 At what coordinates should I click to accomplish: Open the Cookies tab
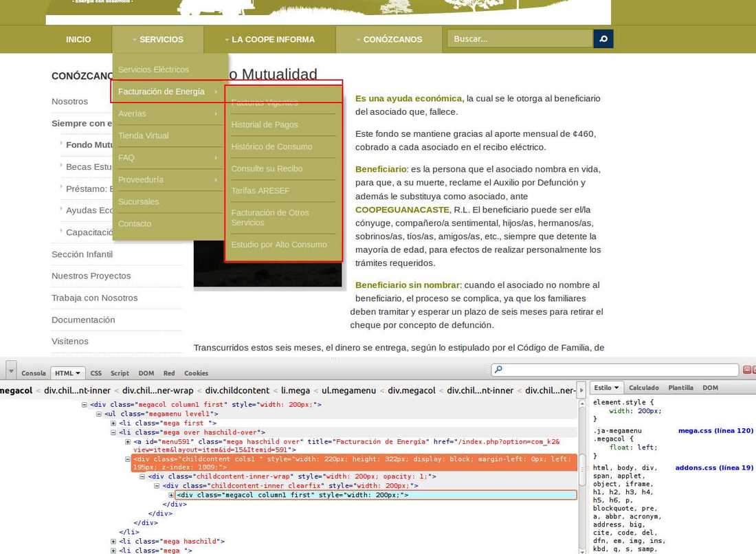pyautogui.click(x=197, y=373)
